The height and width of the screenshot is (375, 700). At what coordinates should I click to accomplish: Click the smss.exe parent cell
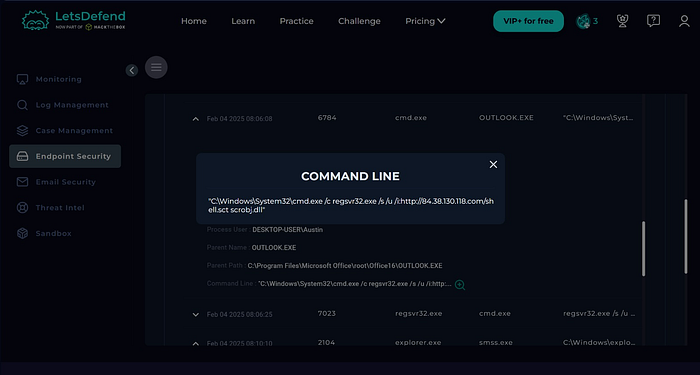click(x=496, y=343)
